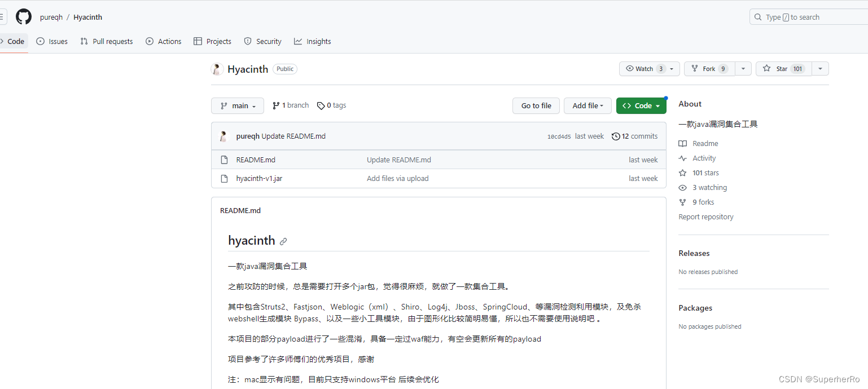
Task: Toggle the Fork count for this repo
Action: click(709, 68)
